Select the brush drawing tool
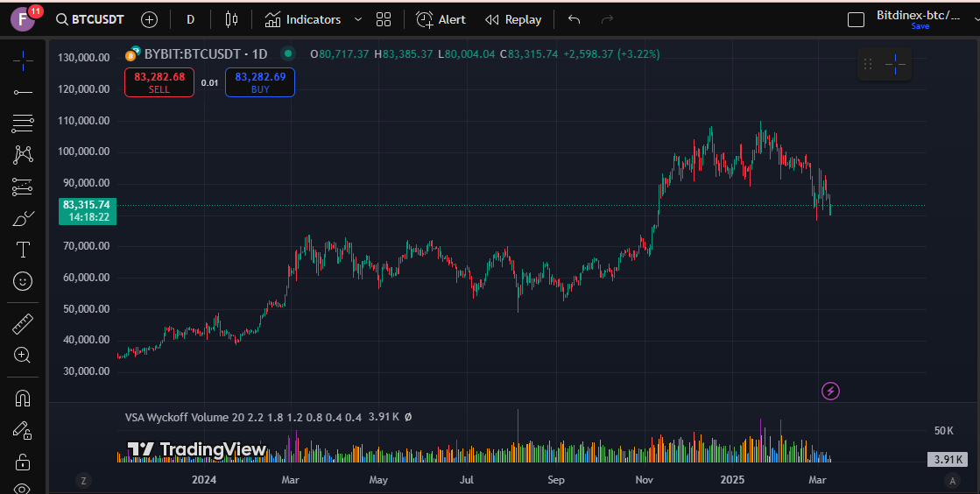Viewport: 980px width, 494px height. coord(23,218)
